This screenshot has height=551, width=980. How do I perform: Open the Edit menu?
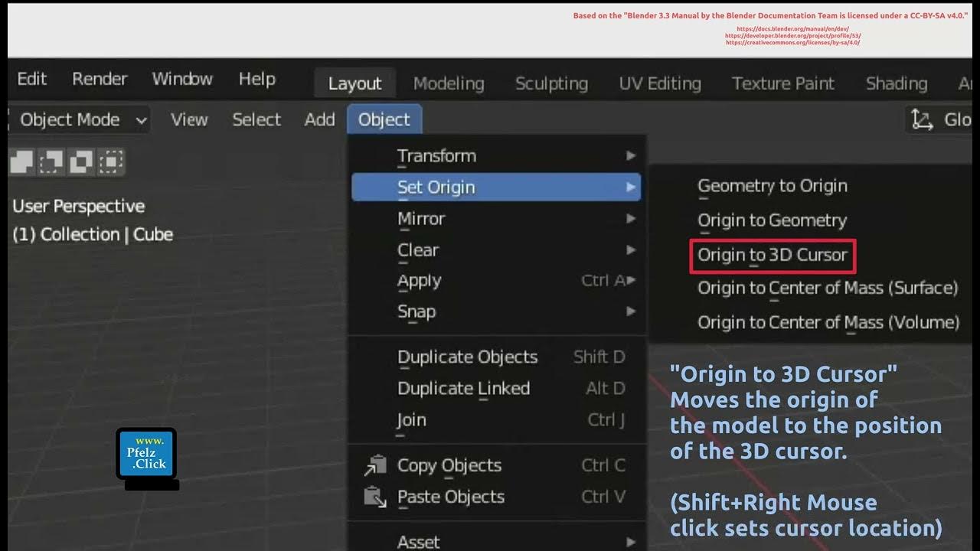point(31,79)
